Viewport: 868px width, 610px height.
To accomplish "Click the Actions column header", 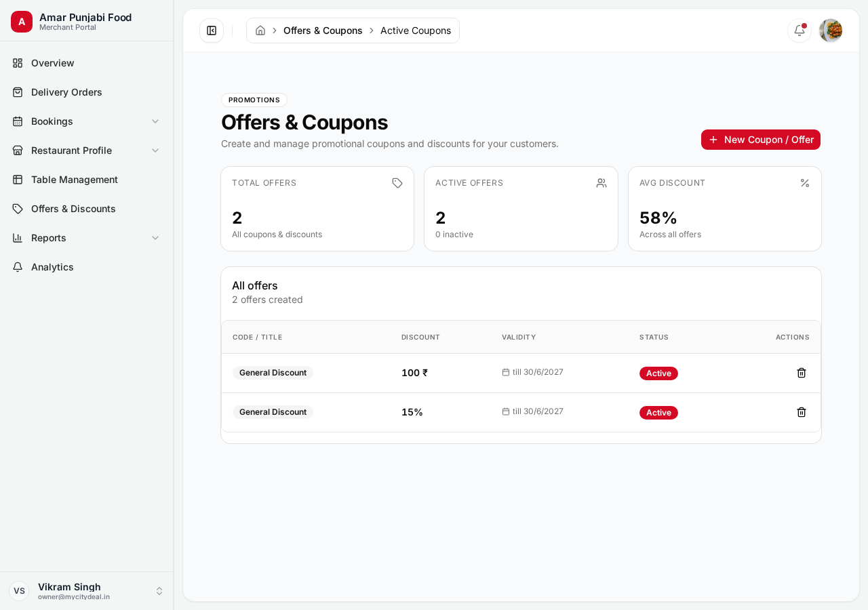I will (793, 337).
